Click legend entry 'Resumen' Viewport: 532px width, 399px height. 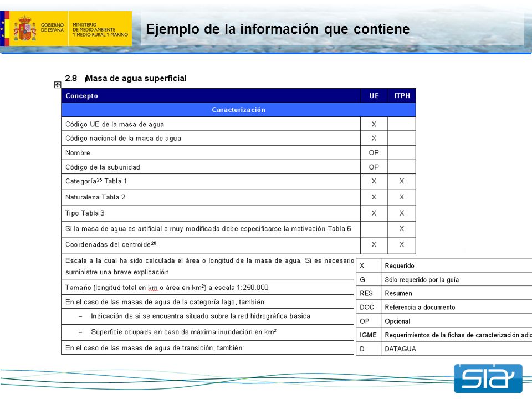(398, 293)
